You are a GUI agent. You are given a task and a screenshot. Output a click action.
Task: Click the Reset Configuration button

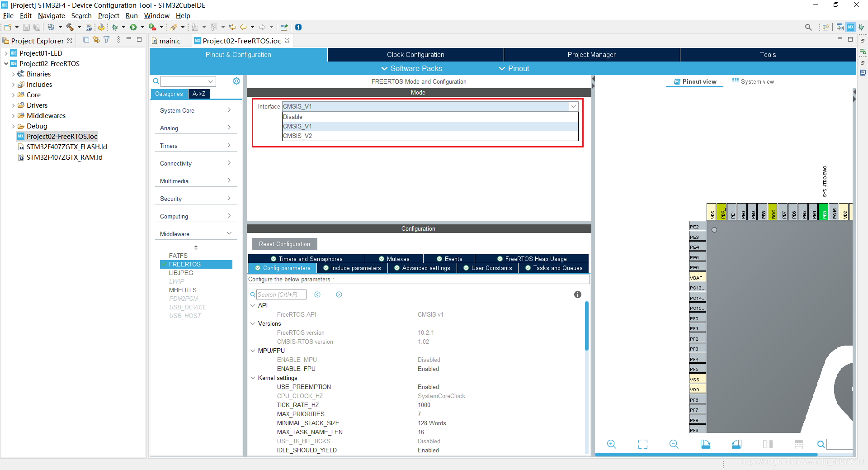[284, 244]
